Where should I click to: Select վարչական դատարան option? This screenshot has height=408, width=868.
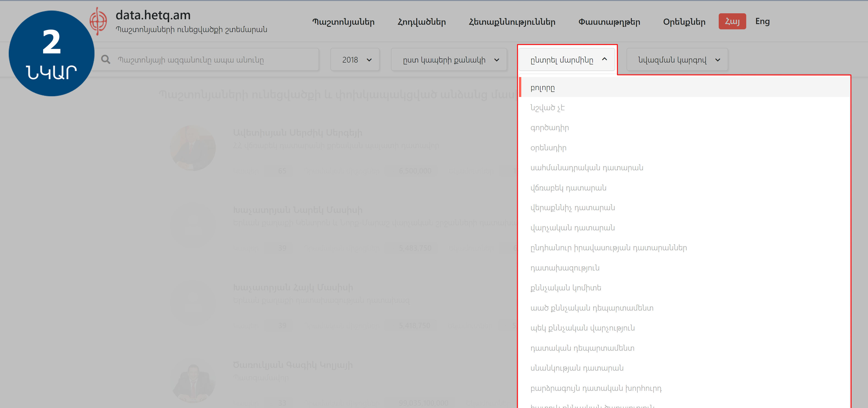684,228
